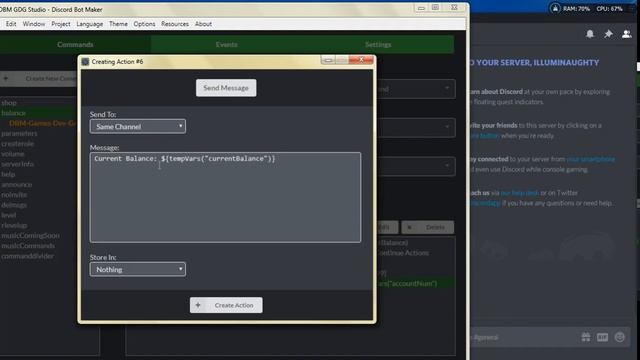The width and height of the screenshot is (640, 360).
Task: Click Discord pinned messages icon
Action: 608,34
